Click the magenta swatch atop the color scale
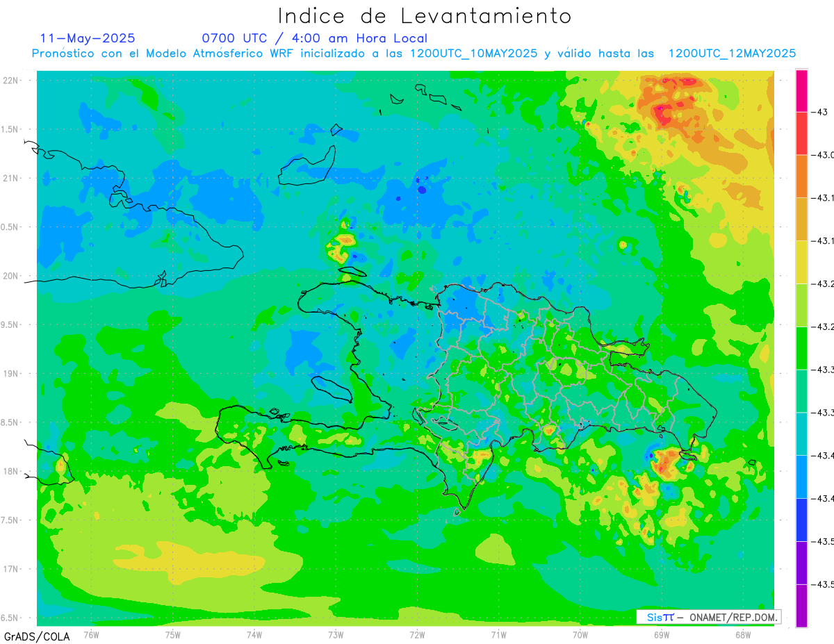The height and width of the screenshot is (644, 834). pyautogui.click(x=801, y=90)
